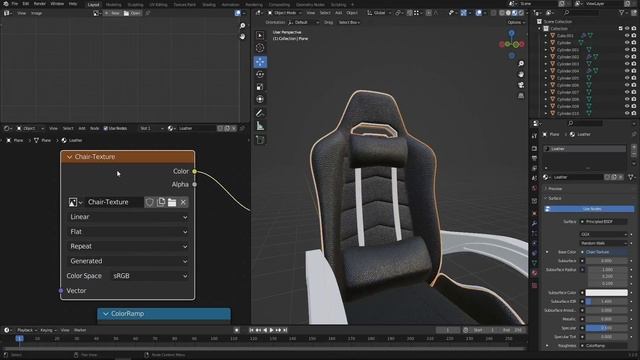640x360 pixels.
Task: Click the open image folder icon in Chair-Texture node
Action: click(x=172, y=202)
